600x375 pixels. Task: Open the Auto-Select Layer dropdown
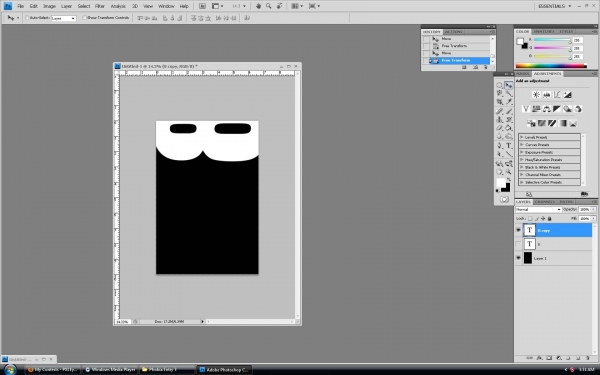pyautogui.click(x=64, y=18)
